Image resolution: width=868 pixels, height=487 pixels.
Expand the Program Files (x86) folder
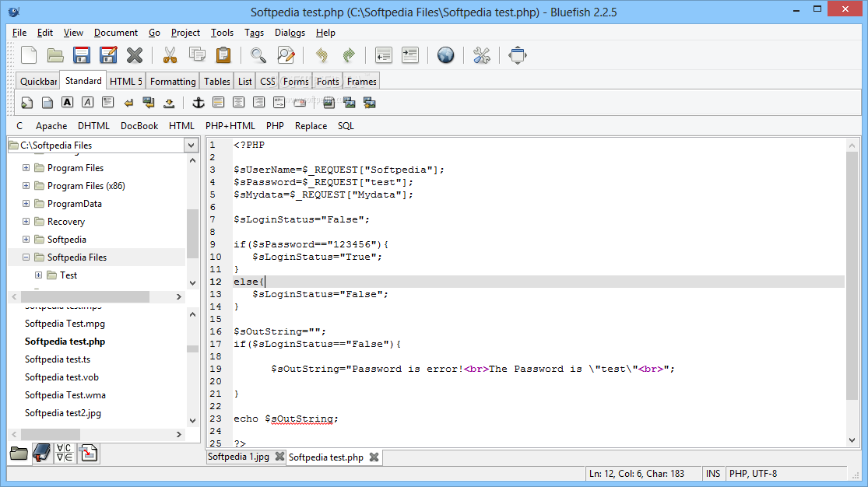(x=26, y=185)
